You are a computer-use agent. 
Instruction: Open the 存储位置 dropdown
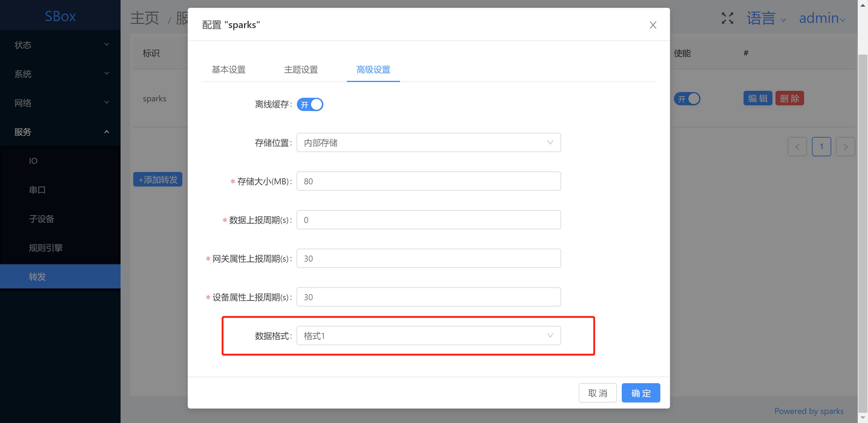428,143
